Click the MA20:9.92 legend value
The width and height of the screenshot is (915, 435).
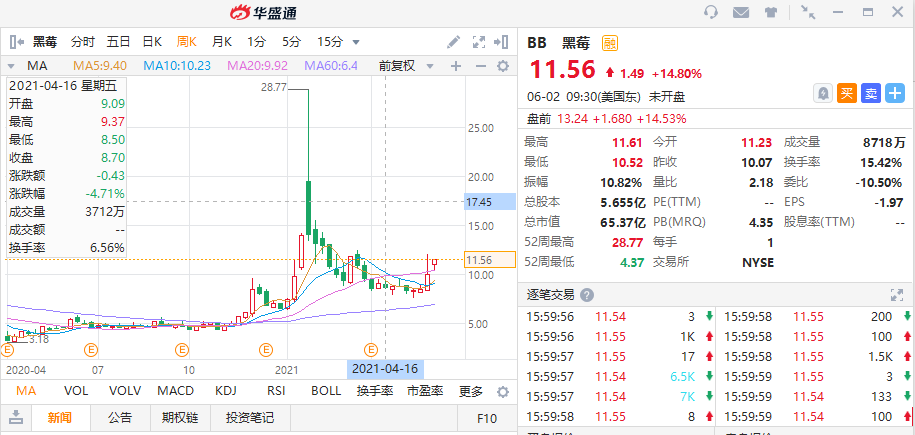pyautogui.click(x=258, y=66)
